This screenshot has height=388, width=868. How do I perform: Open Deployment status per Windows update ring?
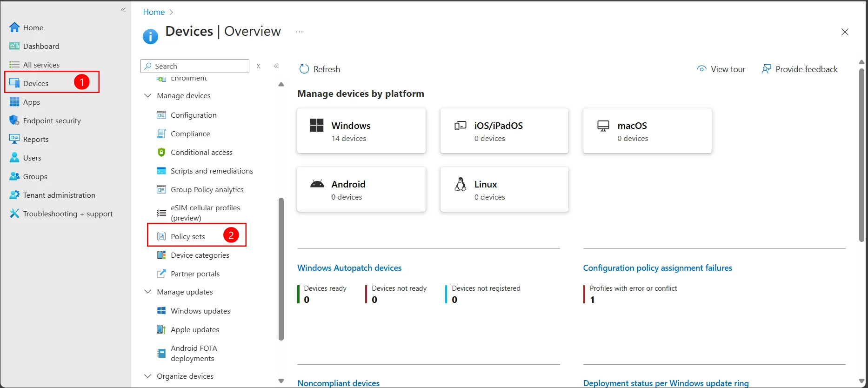(666, 383)
